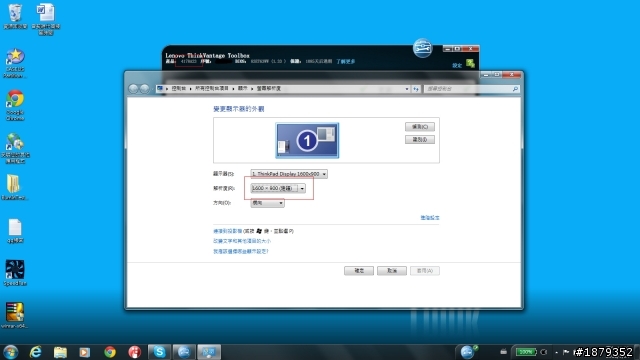This screenshot has width=640, height=360.
Task: Open the blank white file on the desktop
Action: [15, 231]
